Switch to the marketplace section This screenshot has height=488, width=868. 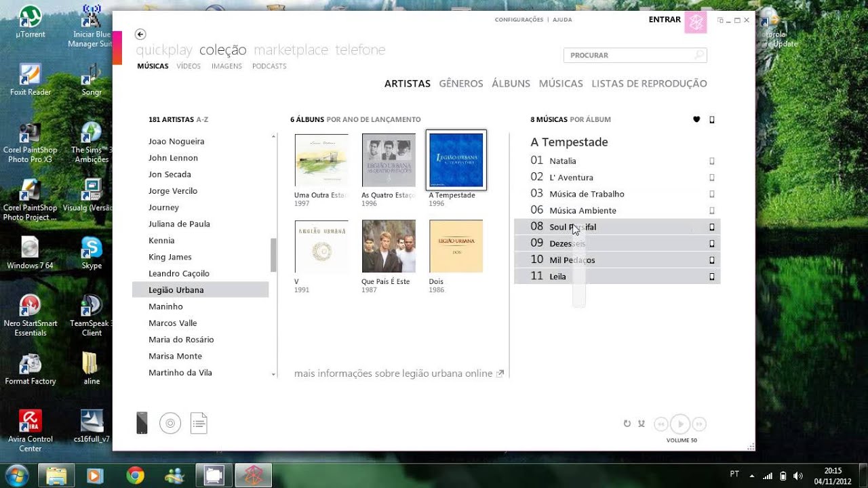coord(291,50)
